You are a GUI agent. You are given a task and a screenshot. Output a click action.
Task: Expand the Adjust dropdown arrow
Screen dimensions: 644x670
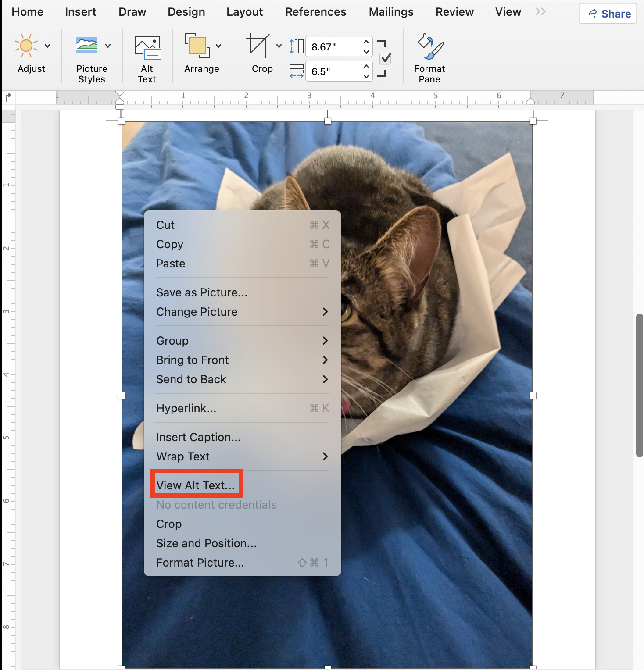(x=47, y=46)
